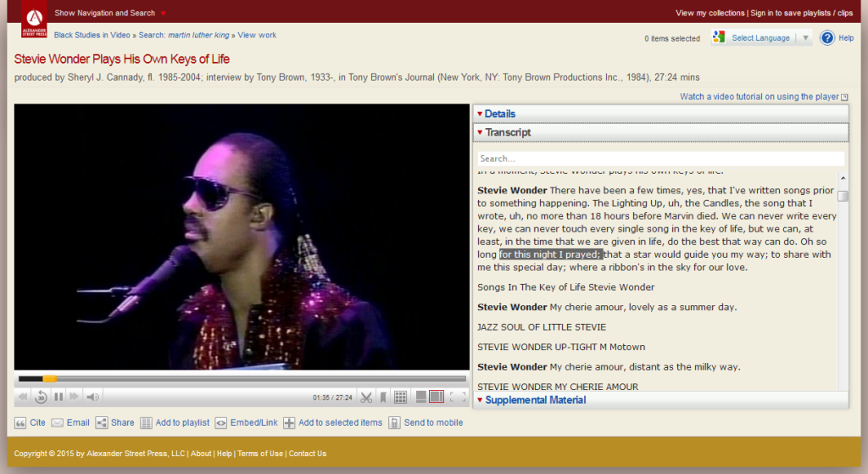
Task: Click the transcript scrollbar thumb
Action: pyautogui.click(x=843, y=196)
